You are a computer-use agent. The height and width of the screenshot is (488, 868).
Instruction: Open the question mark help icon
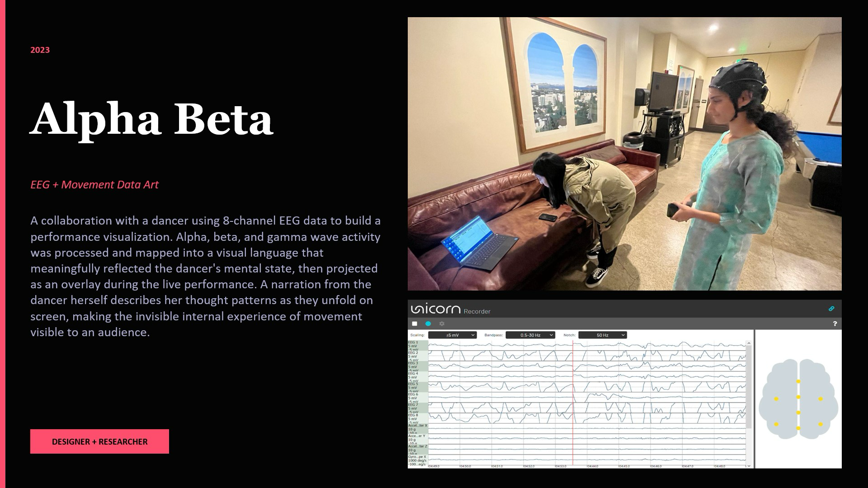(835, 324)
